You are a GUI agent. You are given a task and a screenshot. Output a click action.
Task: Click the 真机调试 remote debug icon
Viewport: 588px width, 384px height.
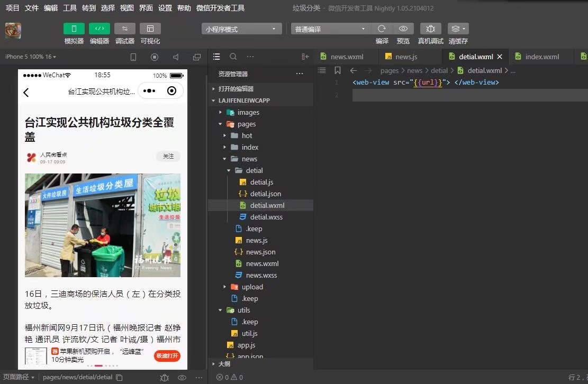point(430,29)
